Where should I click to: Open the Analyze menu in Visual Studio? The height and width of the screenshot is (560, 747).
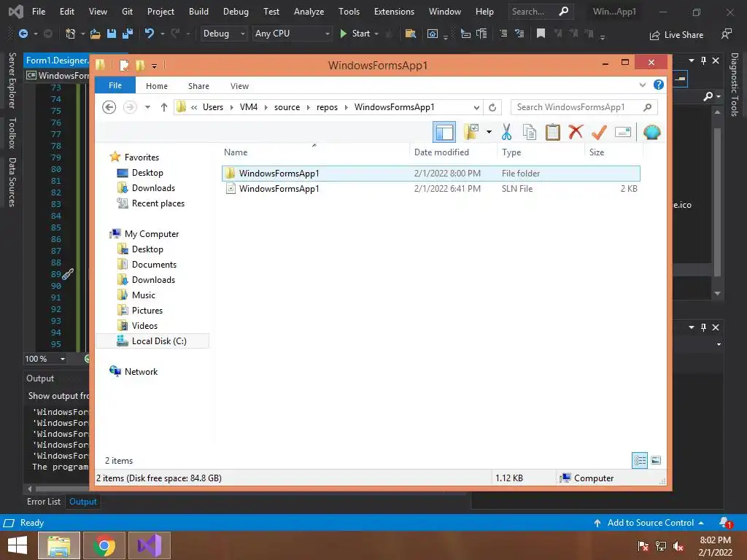[x=309, y=12]
